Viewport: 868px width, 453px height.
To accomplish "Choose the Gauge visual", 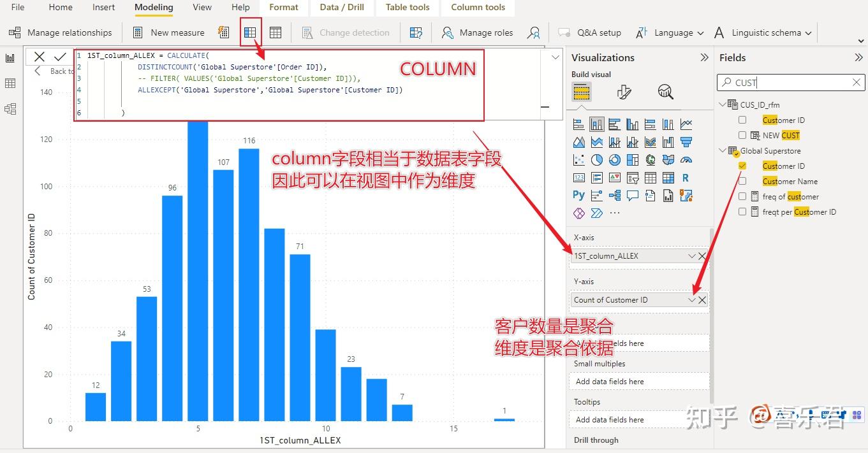I will click(x=686, y=160).
